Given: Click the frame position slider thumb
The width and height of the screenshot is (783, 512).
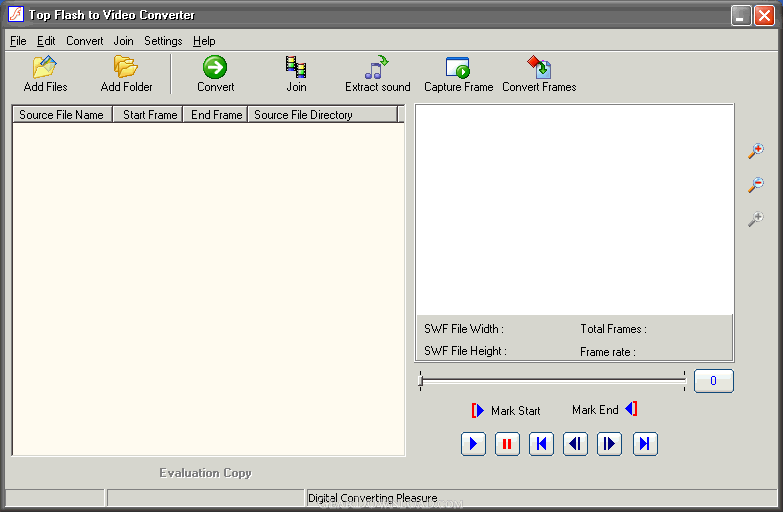Looking at the screenshot, I should (x=420, y=381).
